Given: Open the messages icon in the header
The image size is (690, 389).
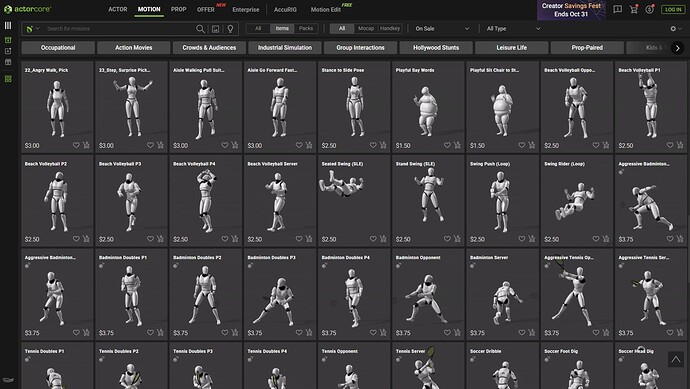Looking at the screenshot, I should click(x=618, y=9).
